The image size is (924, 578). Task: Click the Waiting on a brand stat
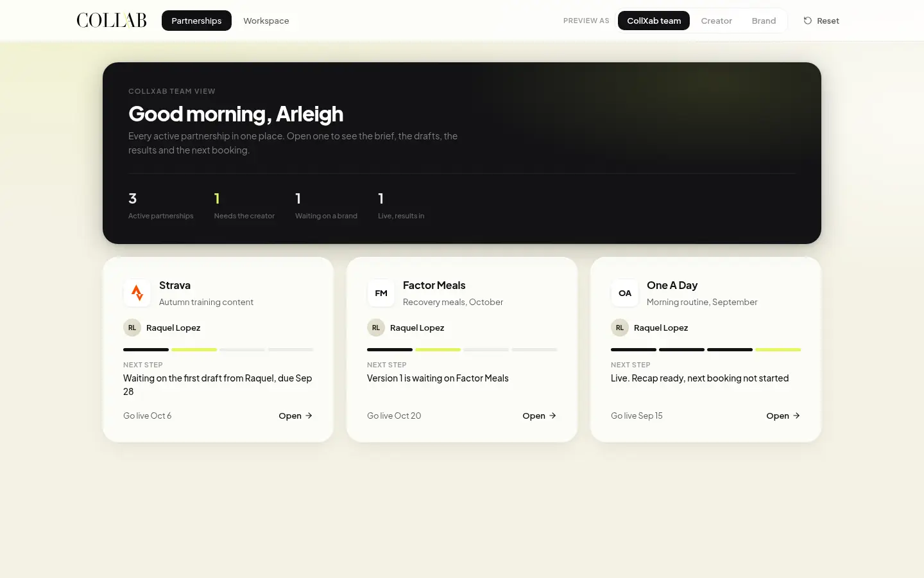(x=326, y=206)
